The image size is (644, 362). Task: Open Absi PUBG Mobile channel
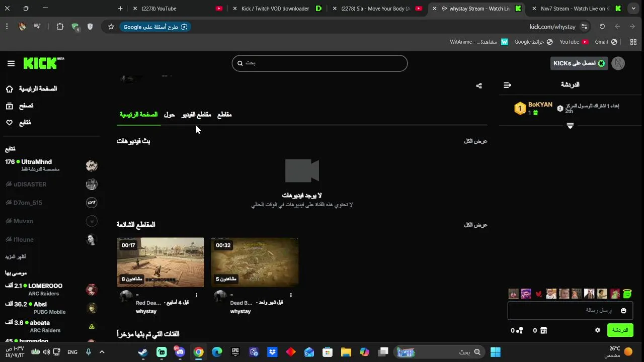pyautogui.click(x=51, y=308)
